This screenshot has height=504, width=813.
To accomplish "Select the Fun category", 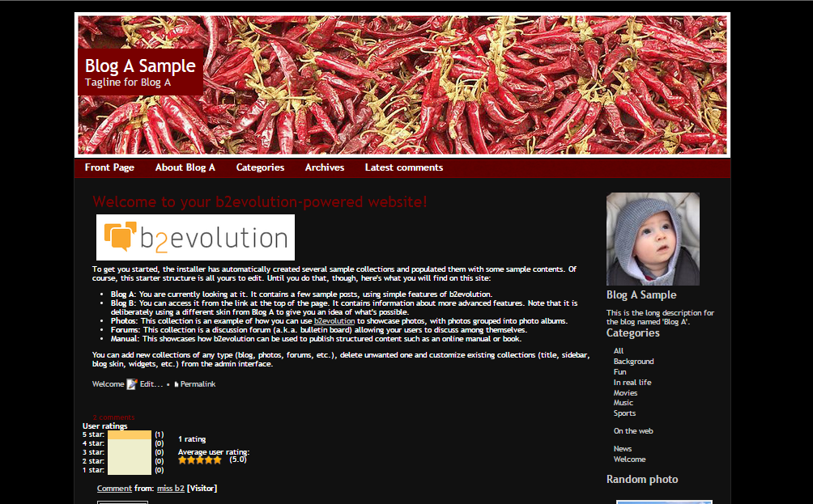I will (619, 372).
